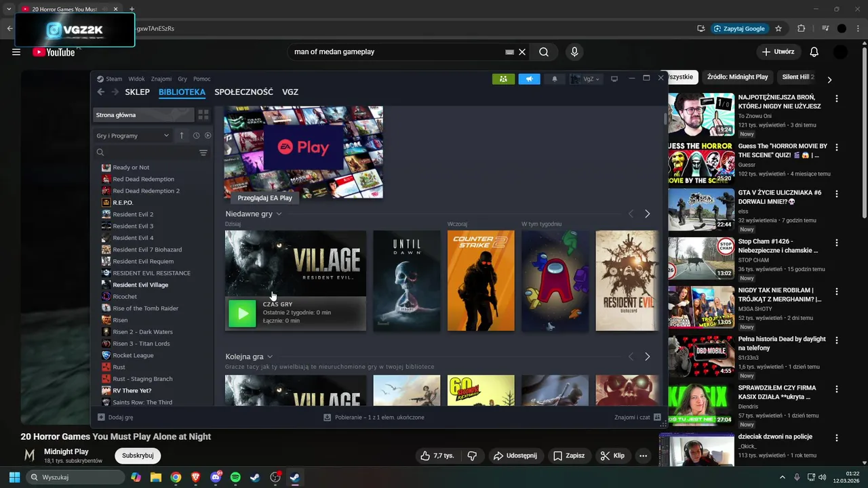The image size is (868, 488).
Task: Open Brave browser from taskbar
Action: click(x=196, y=477)
